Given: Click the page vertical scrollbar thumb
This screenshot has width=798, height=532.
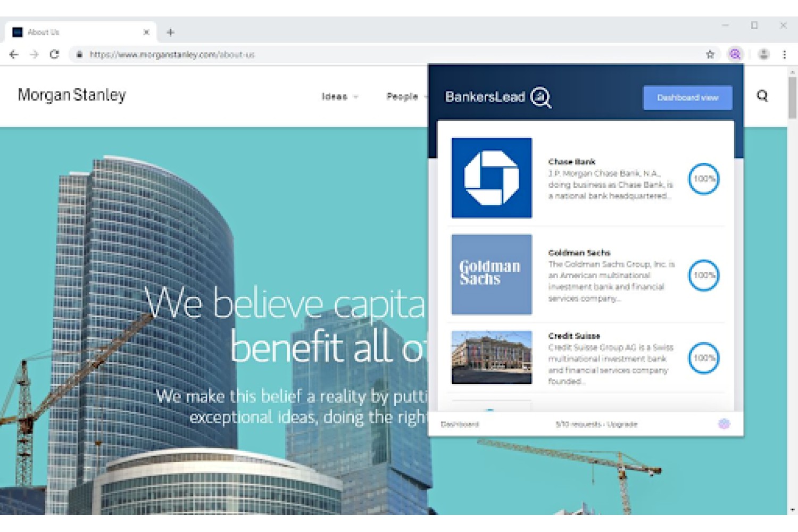Looking at the screenshot, I should pyautogui.click(x=793, y=98).
